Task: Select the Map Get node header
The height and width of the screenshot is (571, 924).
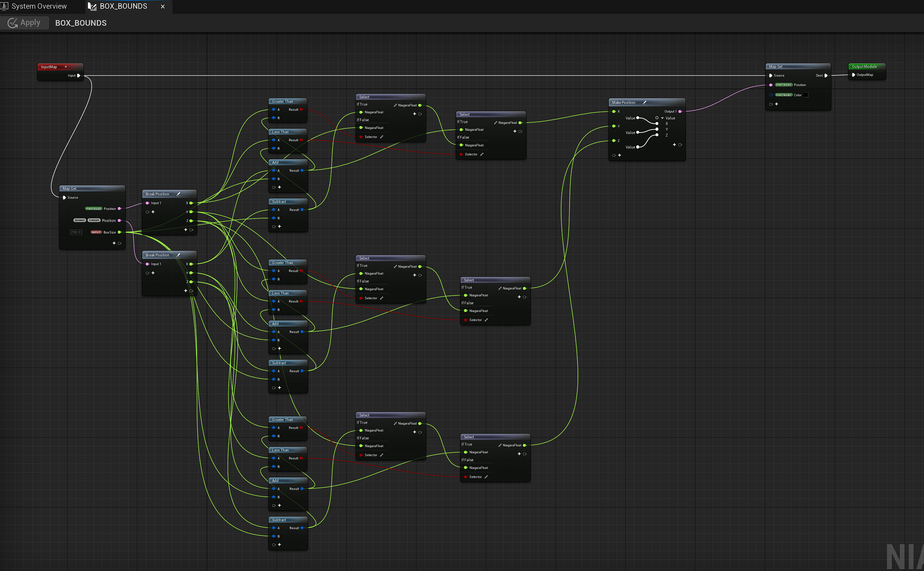Action: [92, 189]
